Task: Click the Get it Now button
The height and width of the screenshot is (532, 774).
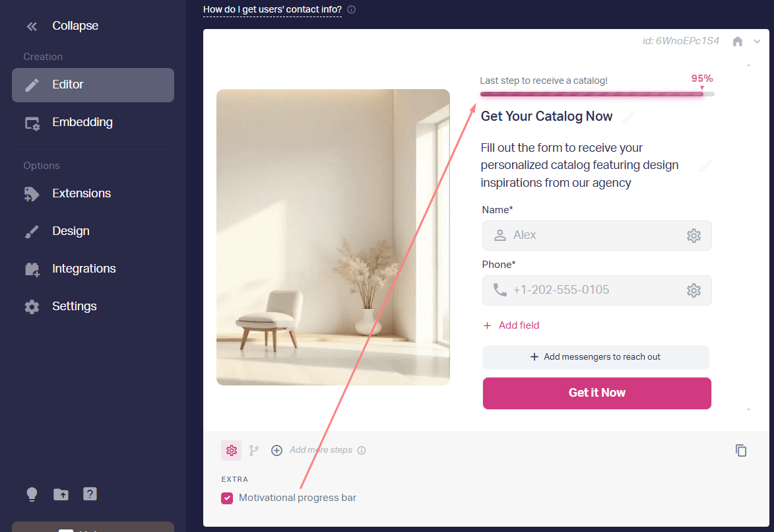Action: [x=597, y=393]
